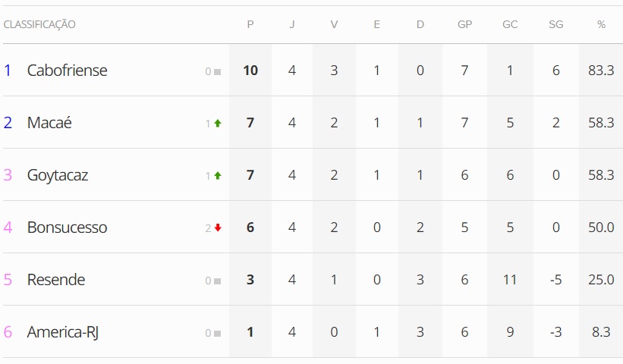Click the green up arrow beside Goytacaz

(218, 176)
